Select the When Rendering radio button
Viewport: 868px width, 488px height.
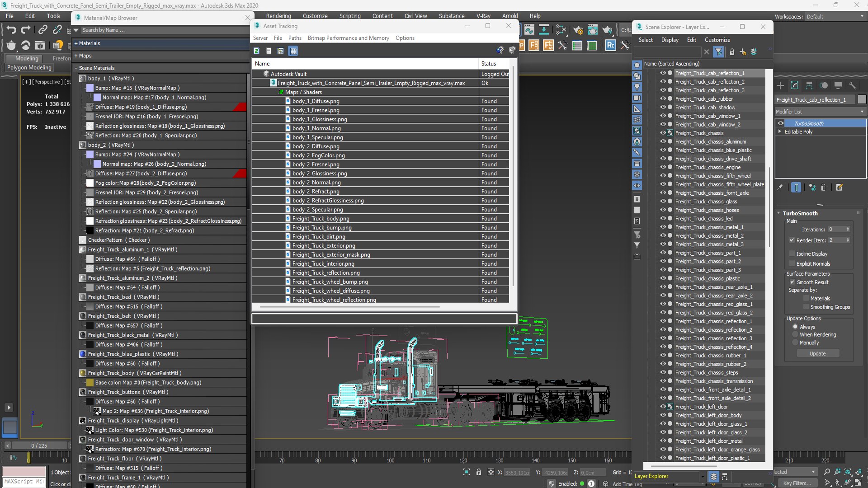tap(795, 334)
